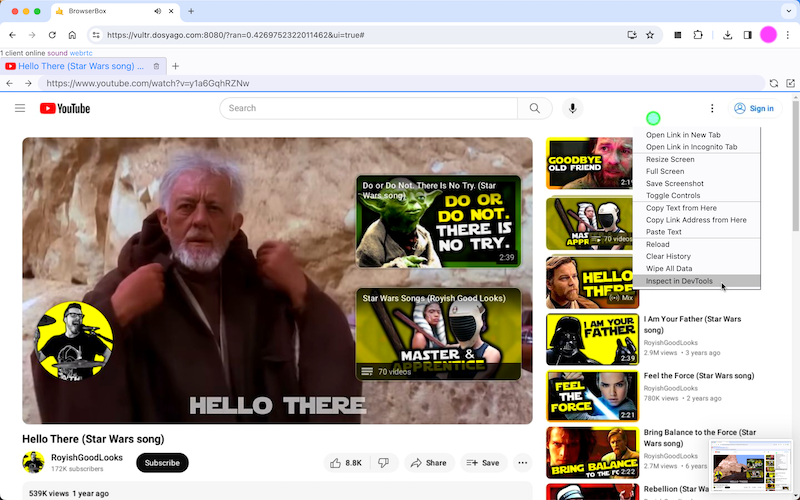Open the Chrome home page icon
This screenshot has height=500, width=800.
coord(72,35)
